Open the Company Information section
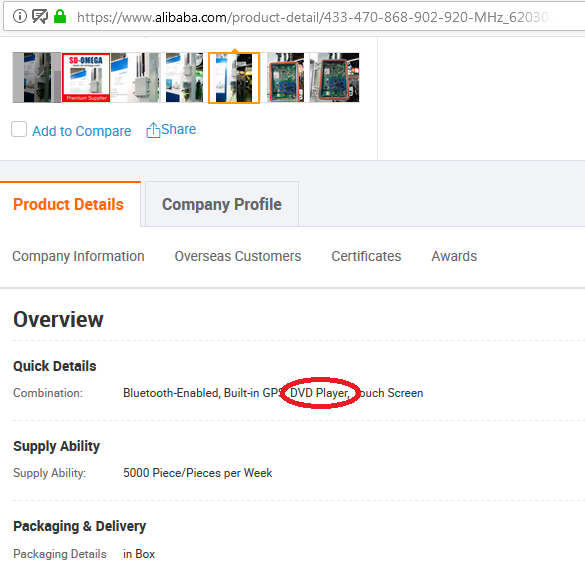This screenshot has width=585, height=565. (78, 256)
